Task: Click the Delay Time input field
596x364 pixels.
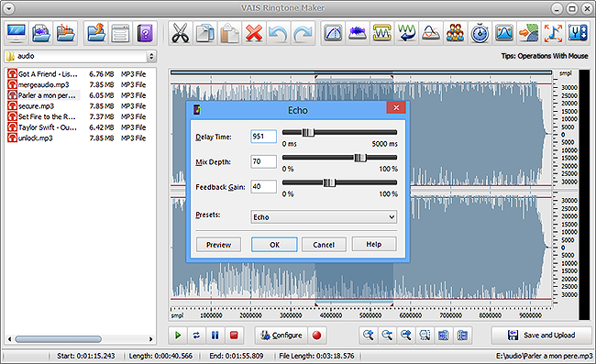Action: (x=263, y=137)
